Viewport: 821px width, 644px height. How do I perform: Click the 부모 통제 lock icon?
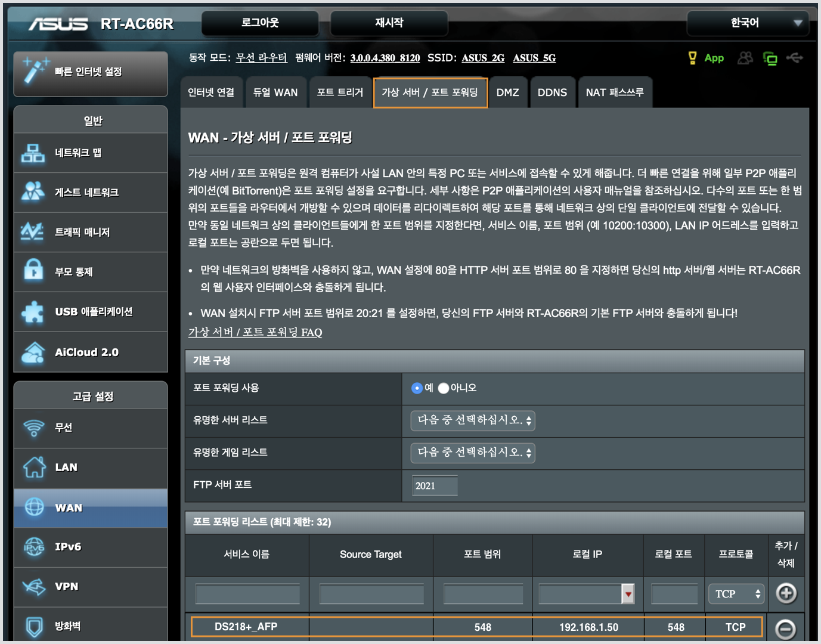(33, 270)
